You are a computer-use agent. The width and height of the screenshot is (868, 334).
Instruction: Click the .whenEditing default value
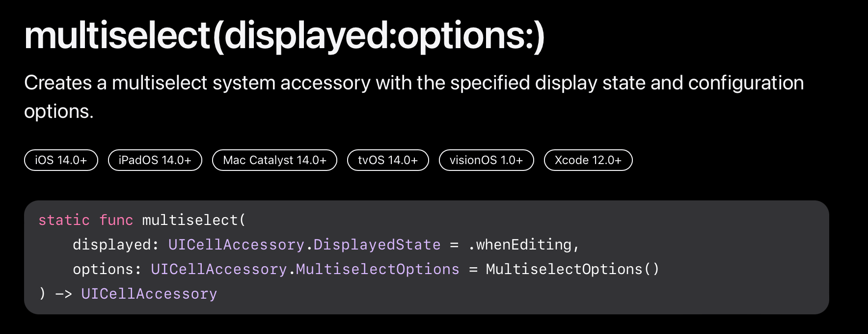click(520, 245)
